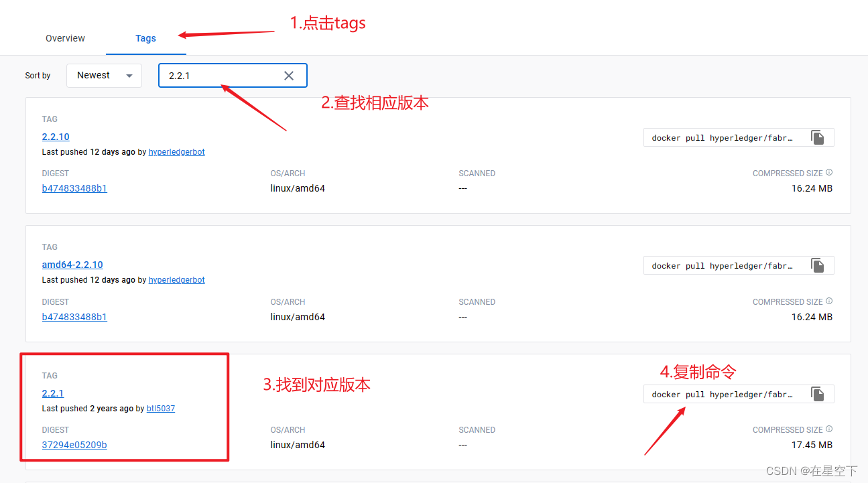This screenshot has height=483, width=868.
Task: Click the 17.45 MB size value
Action: [x=812, y=445]
